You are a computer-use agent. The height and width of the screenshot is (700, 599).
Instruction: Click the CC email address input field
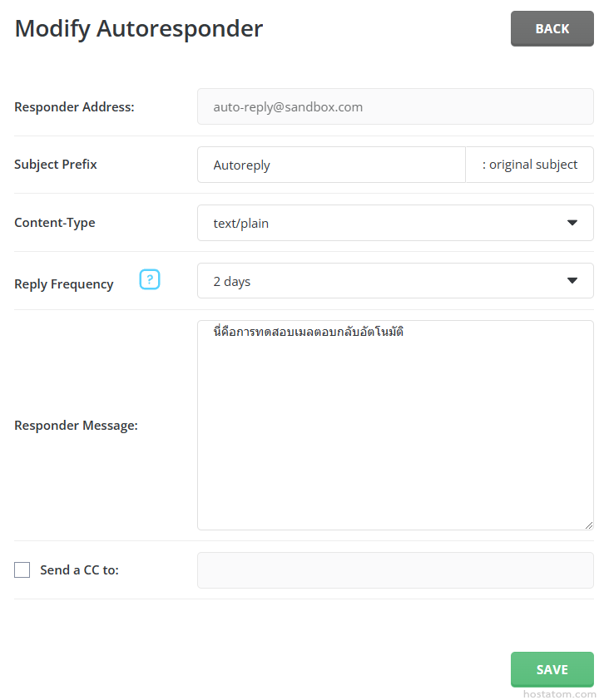tap(395, 570)
